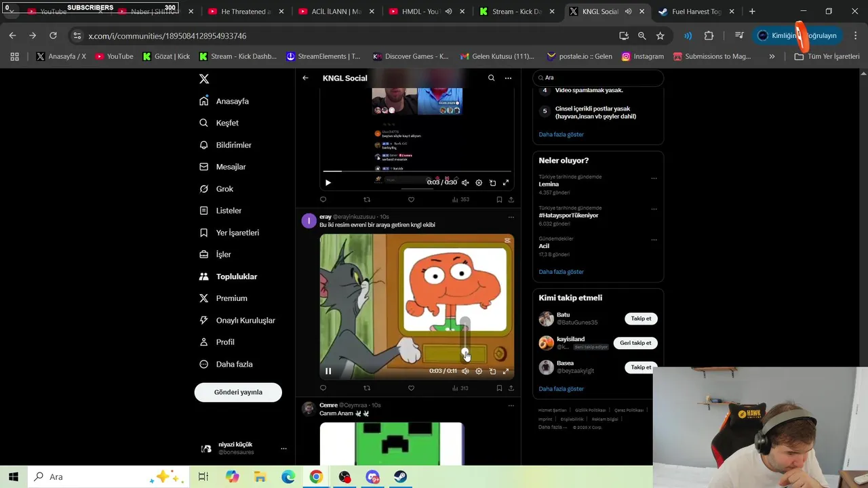Show more follow suggestions
The width and height of the screenshot is (868, 488).
coord(561,389)
